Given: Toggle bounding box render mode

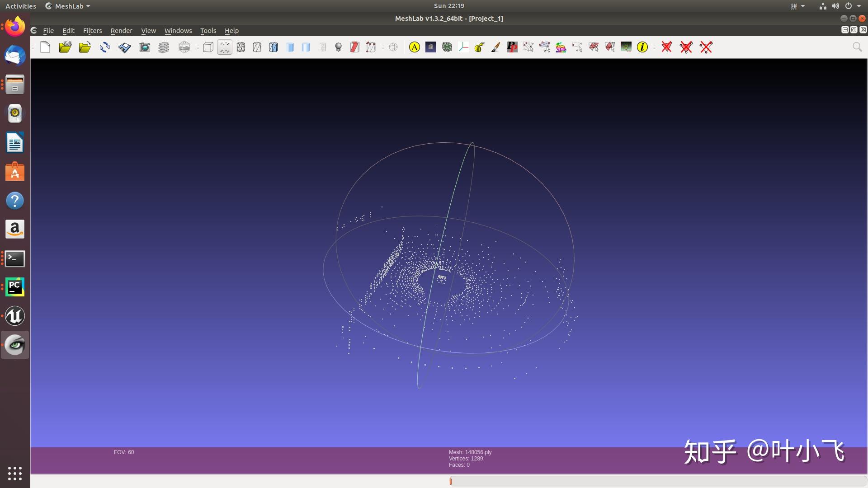Looking at the screenshot, I should (208, 47).
